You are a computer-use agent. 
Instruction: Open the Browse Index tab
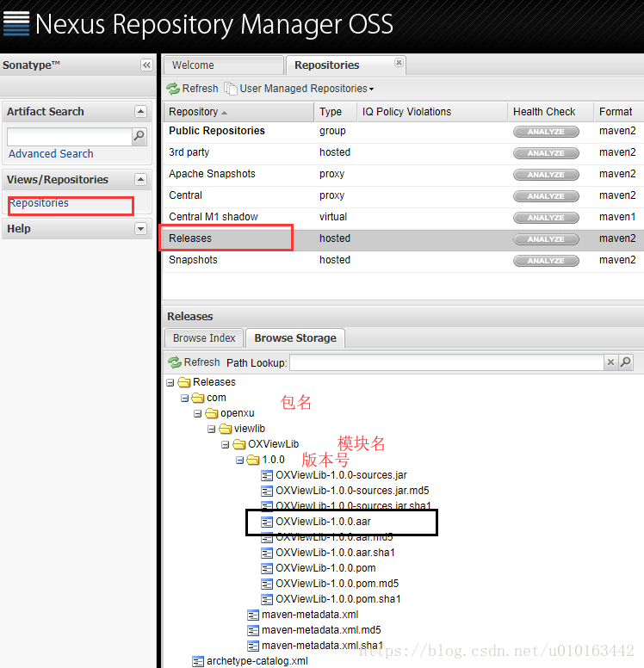pyautogui.click(x=204, y=337)
